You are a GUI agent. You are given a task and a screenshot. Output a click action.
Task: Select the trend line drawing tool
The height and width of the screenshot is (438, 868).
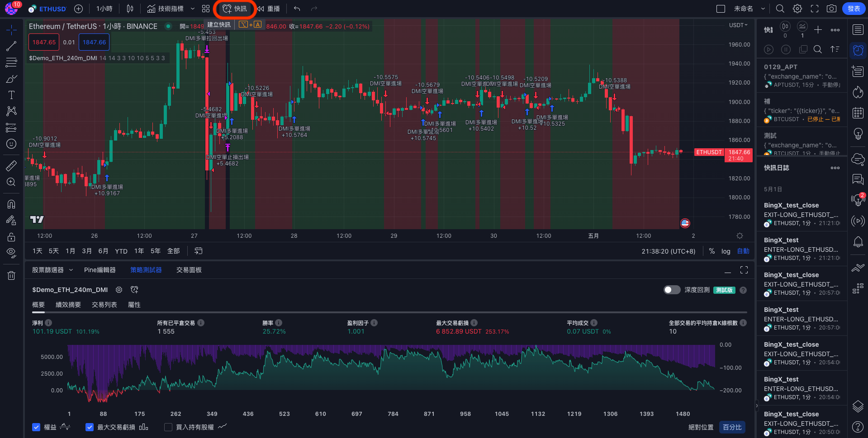point(11,46)
